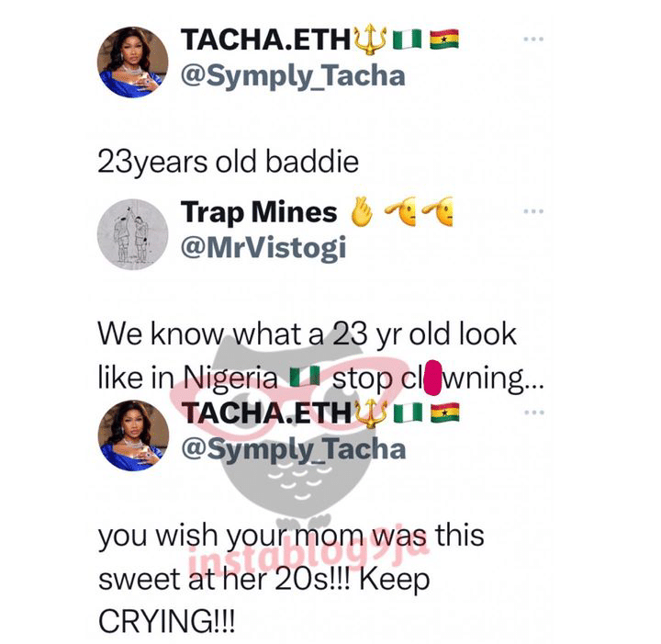Open Trap Mines' sketch profile picture
Viewport: 661px width, 644px height.
[x=132, y=233]
